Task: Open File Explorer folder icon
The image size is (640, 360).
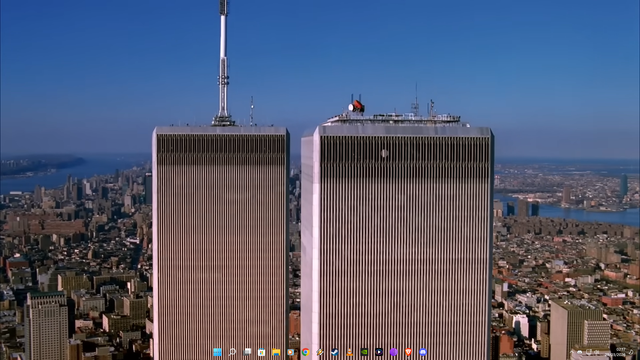Action: click(276, 352)
